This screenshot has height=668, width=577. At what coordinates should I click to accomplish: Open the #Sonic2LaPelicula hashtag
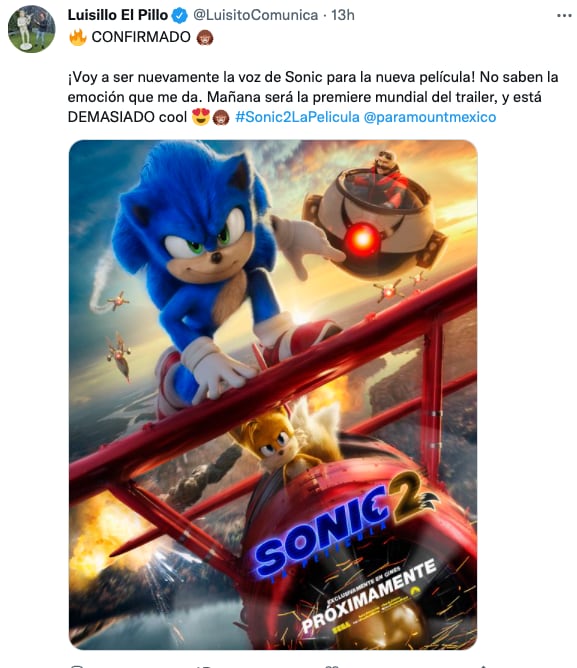tap(297, 117)
